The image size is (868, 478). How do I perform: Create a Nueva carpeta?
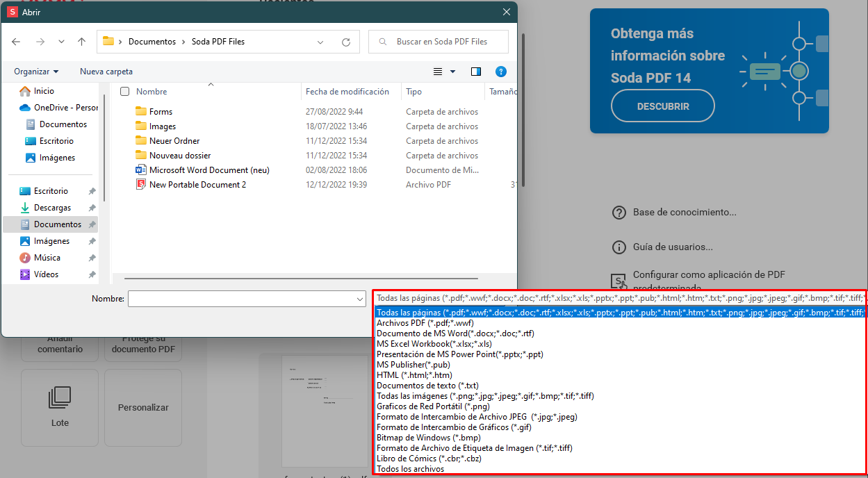106,72
